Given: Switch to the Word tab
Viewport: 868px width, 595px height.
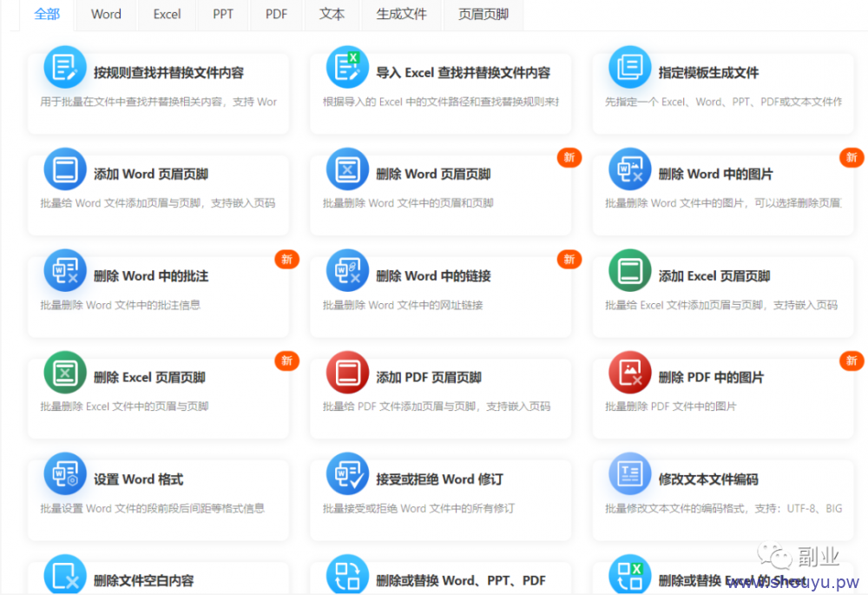Looking at the screenshot, I should 106,15.
